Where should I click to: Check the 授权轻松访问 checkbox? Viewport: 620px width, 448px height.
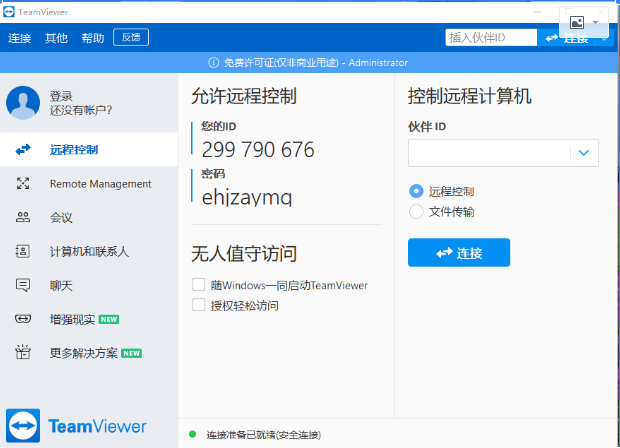198,305
